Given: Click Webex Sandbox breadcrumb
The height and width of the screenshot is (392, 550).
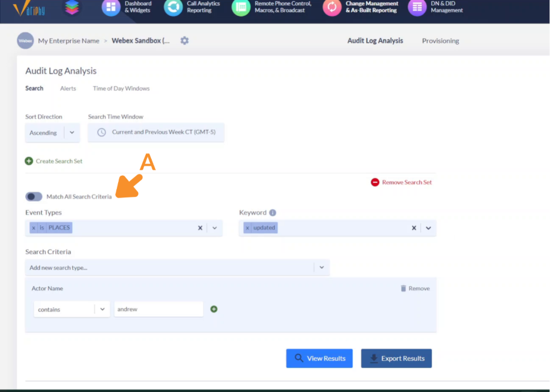Looking at the screenshot, I should 140,41.
